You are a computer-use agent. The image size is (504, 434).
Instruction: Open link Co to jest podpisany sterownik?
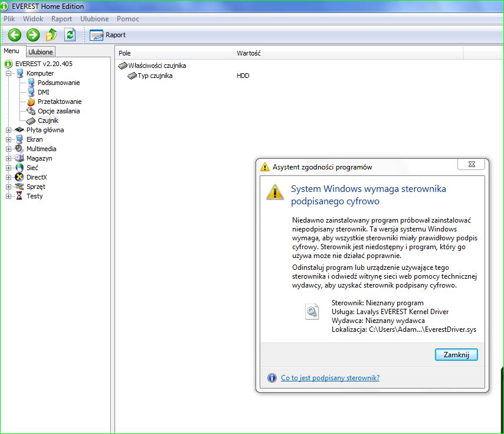(330, 378)
